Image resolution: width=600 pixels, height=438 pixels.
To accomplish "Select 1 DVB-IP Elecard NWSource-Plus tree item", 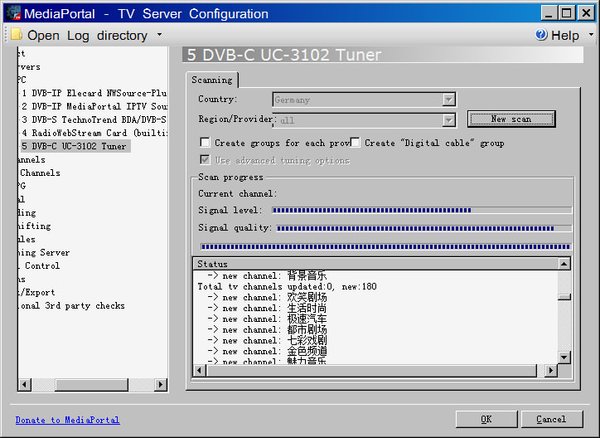I will (94, 93).
